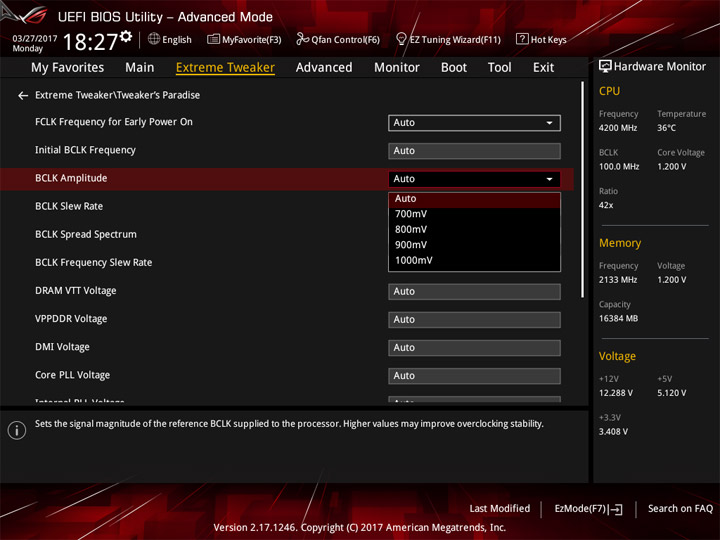Click CPU temperature value 36°C

tap(666, 128)
